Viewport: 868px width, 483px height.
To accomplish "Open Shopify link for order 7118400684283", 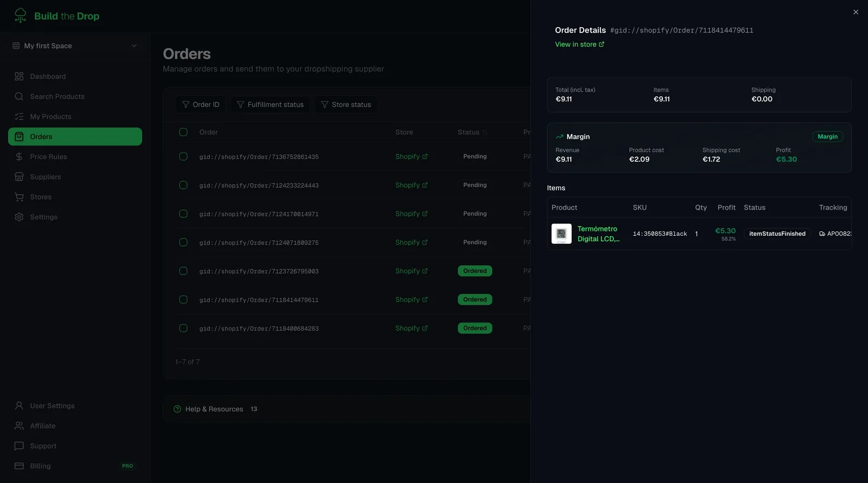I will (x=411, y=329).
